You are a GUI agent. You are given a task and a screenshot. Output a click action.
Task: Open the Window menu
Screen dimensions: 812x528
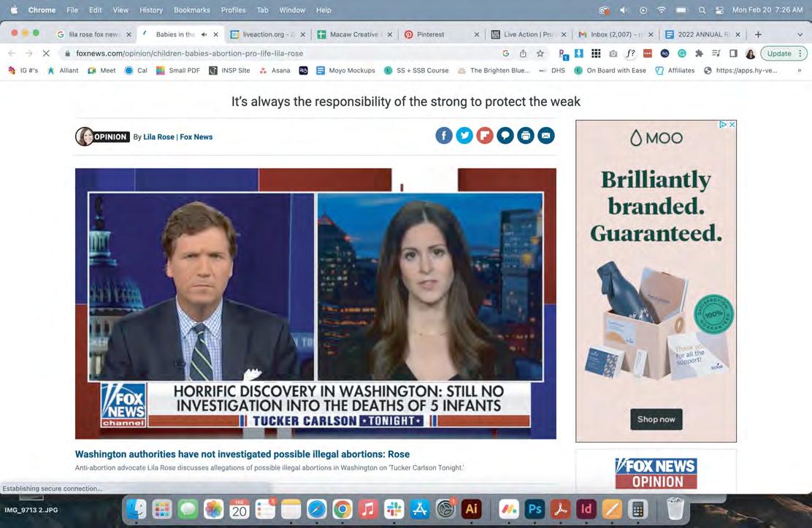point(292,9)
